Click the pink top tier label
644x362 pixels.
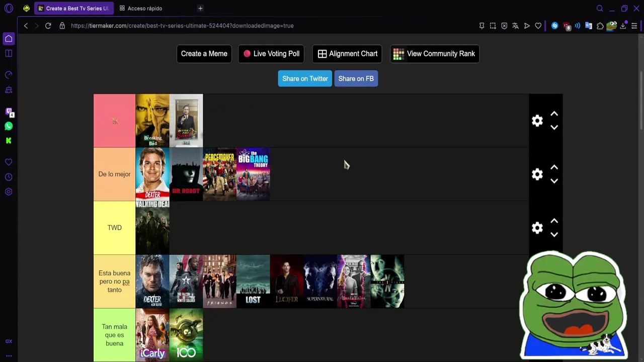114,121
